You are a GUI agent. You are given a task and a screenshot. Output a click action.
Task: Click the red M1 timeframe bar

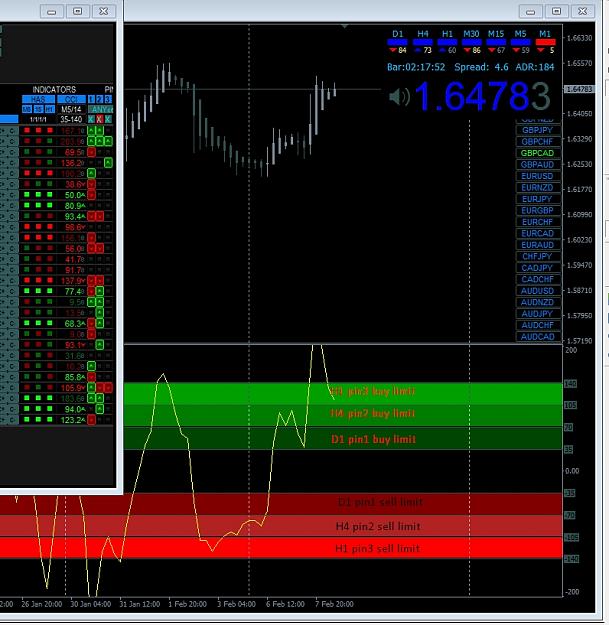[545, 42]
